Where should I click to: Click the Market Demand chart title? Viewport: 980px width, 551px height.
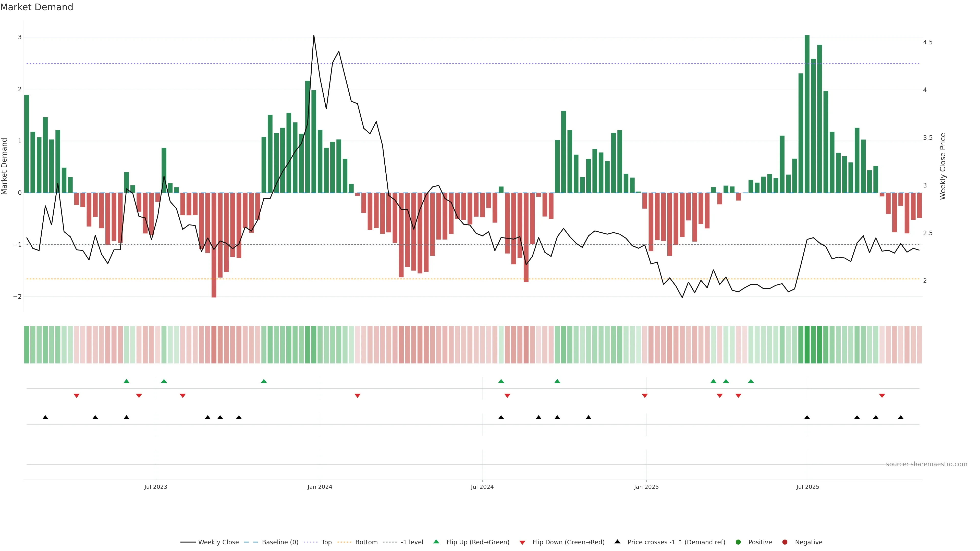point(36,7)
